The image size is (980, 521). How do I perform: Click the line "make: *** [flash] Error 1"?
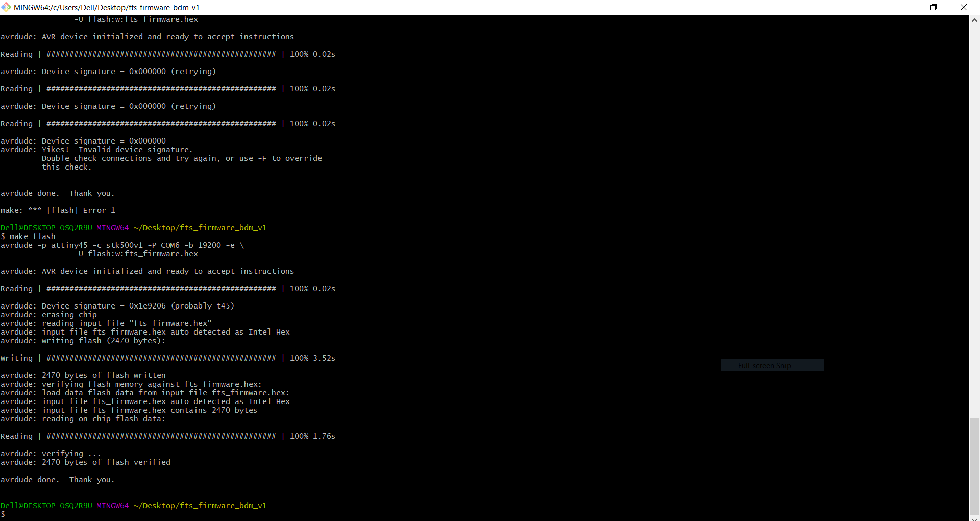point(58,210)
